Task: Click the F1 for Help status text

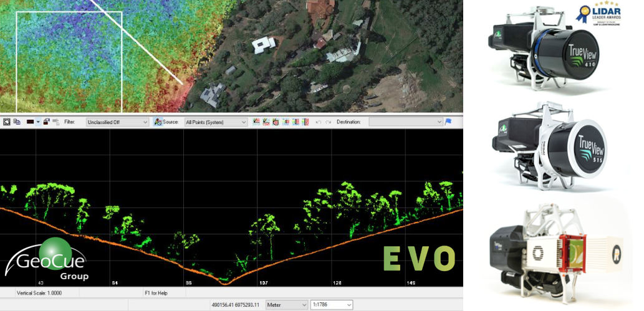Action: click(x=156, y=293)
